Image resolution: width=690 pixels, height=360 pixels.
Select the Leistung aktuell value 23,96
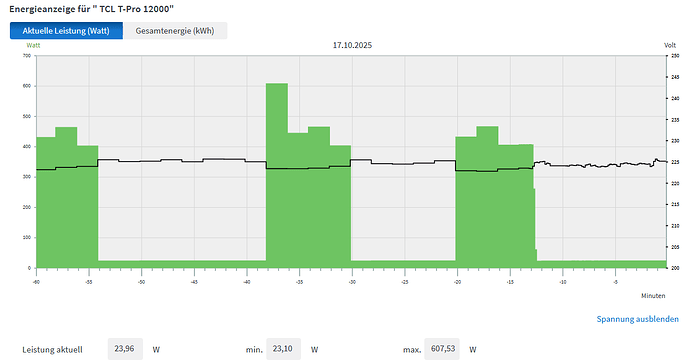[x=125, y=349]
